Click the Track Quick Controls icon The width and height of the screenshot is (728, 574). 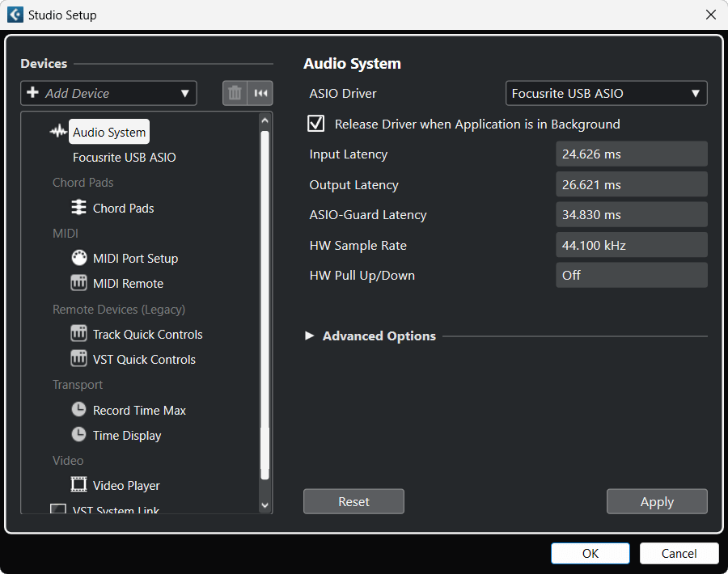78,334
